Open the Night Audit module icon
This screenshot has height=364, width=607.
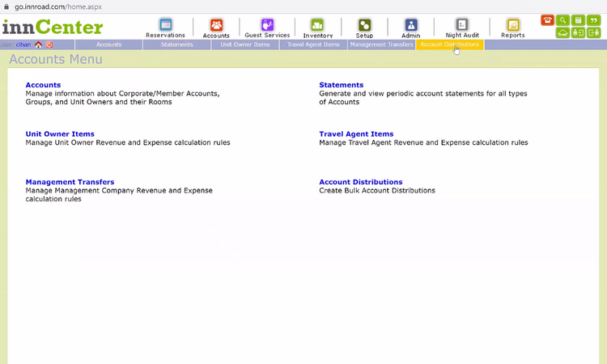pos(462,25)
